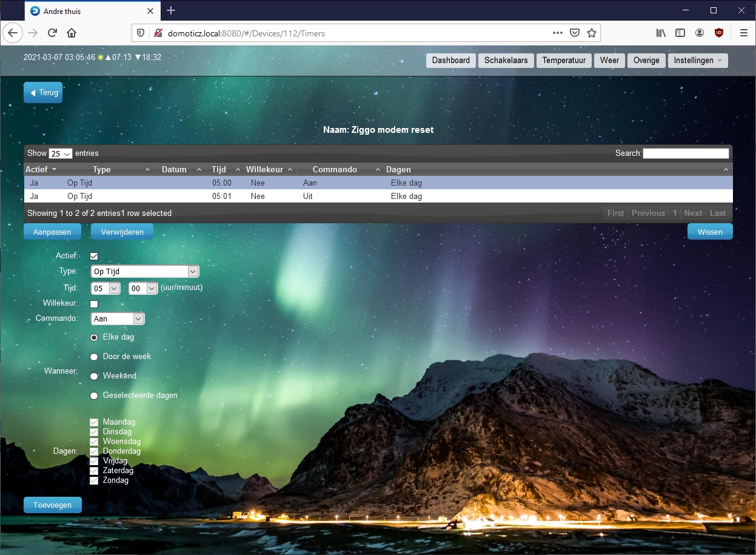Image resolution: width=756 pixels, height=555 pixels.
Task: Go back to the previous page in Firefox
Action: (x=13, y=33)
